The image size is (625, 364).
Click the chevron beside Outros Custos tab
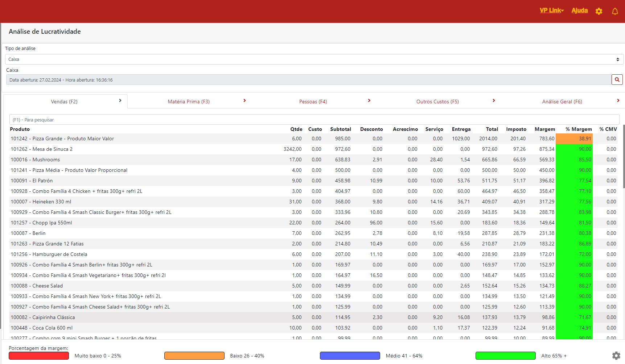click(493, 101)
